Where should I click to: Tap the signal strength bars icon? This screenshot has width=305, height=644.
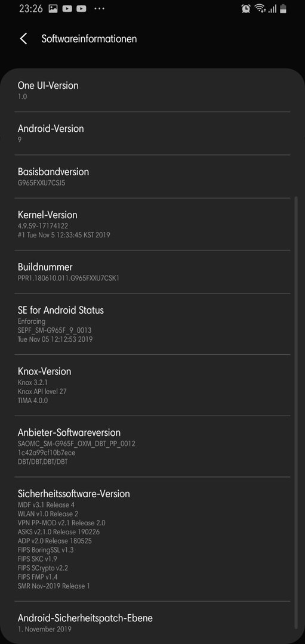point(272,9)
